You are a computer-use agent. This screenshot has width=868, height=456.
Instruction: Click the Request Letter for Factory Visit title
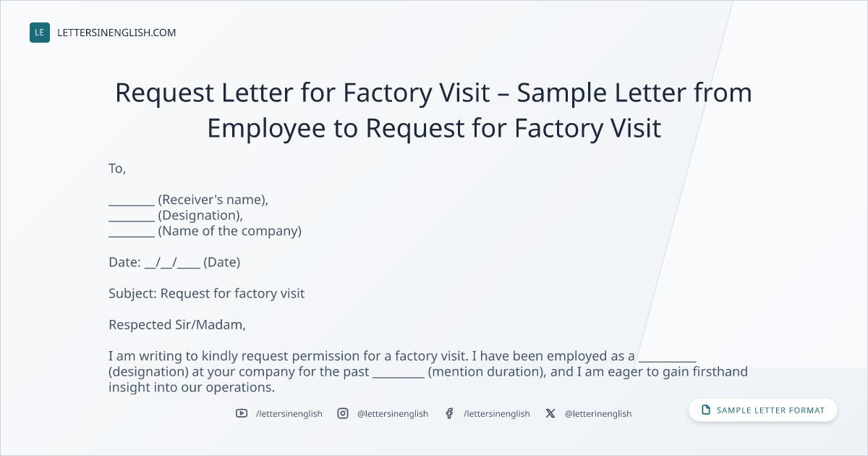(x=434, y=110)
